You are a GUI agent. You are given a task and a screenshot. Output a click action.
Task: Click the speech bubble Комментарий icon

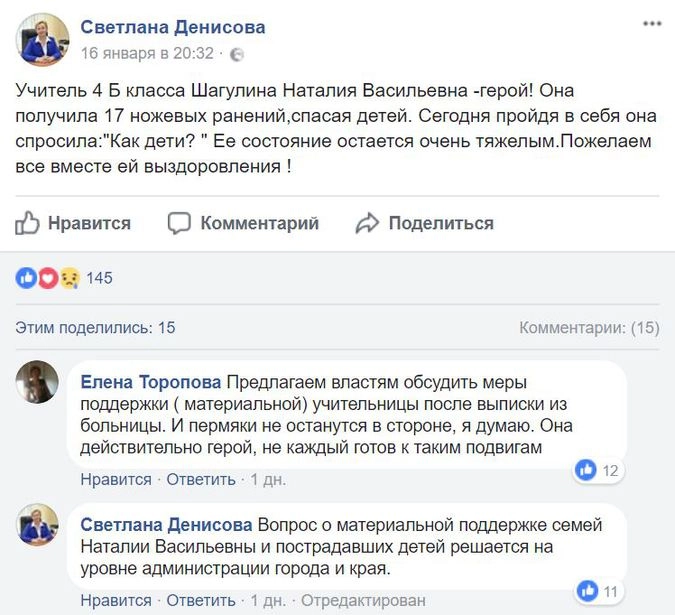180,222
